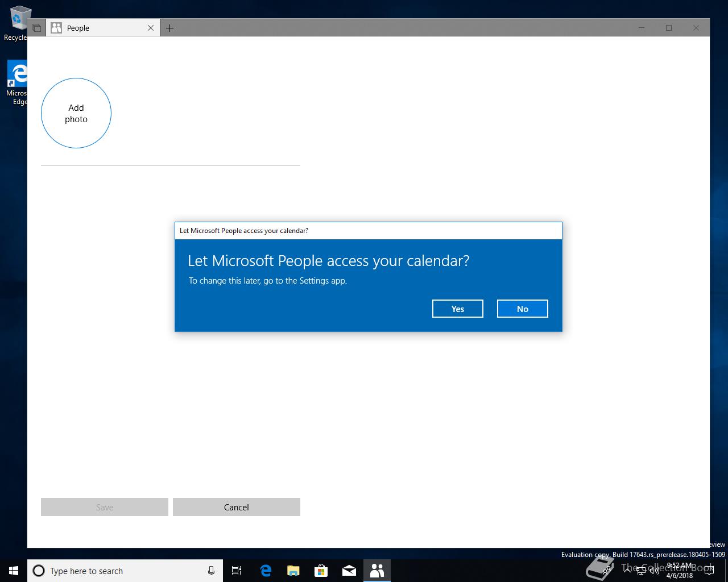
Task: Open a new tab with plus icon
Action: click(x=169, y=28)
